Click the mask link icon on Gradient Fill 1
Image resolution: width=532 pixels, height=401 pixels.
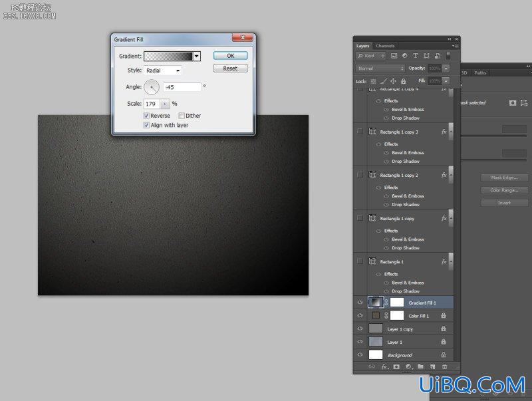tap(386, 303)
